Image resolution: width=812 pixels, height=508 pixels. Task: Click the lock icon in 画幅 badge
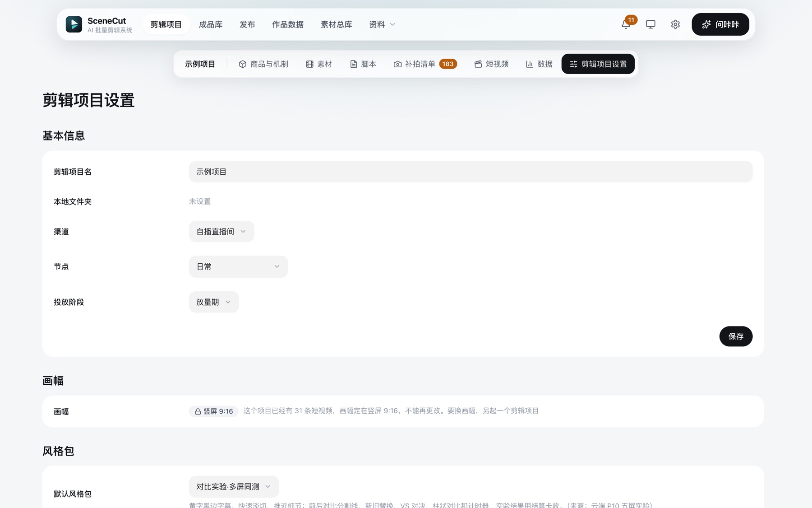click(198, 411)
